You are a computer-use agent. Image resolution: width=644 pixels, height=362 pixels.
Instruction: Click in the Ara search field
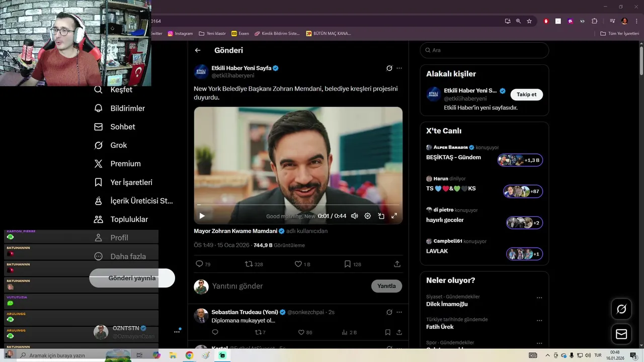point(485,50)
